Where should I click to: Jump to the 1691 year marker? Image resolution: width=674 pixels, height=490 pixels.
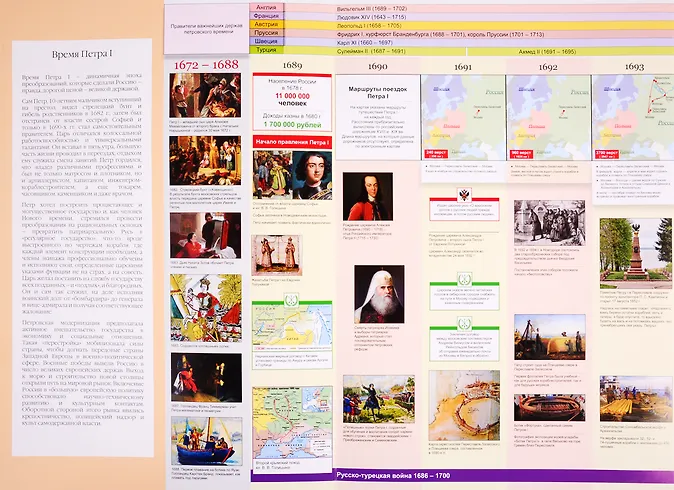pyautogui.click(x=462, y=66)
